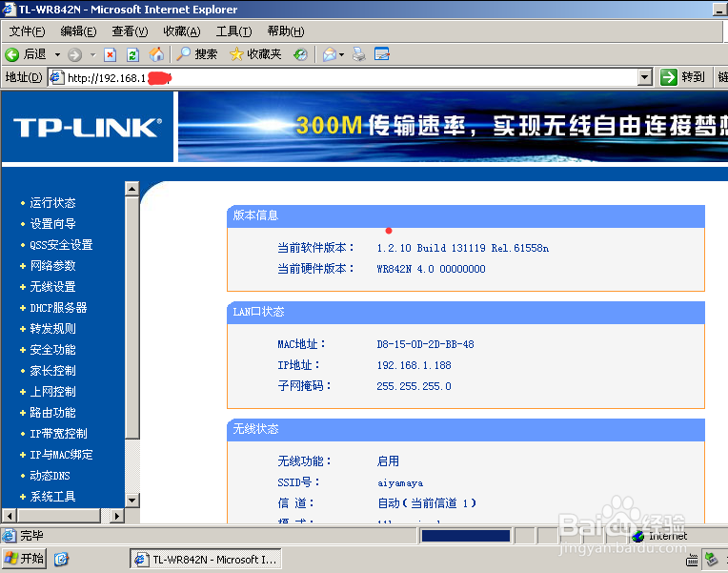Viewport: 728px width, 573px height.
Task: Expand 系统工具 menu item
Action: [52, 497]
